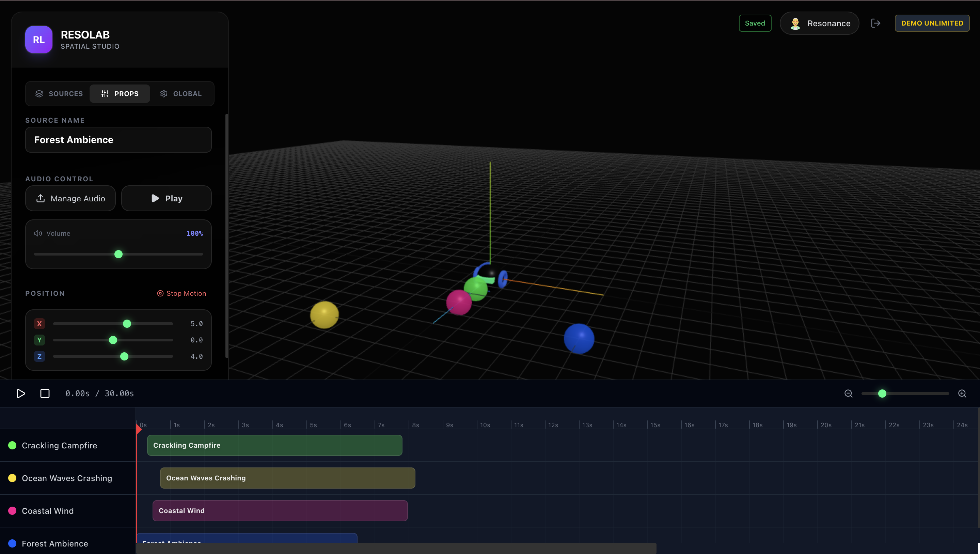Open the Sources tab

pyautogui.click(x=59, y=94)
